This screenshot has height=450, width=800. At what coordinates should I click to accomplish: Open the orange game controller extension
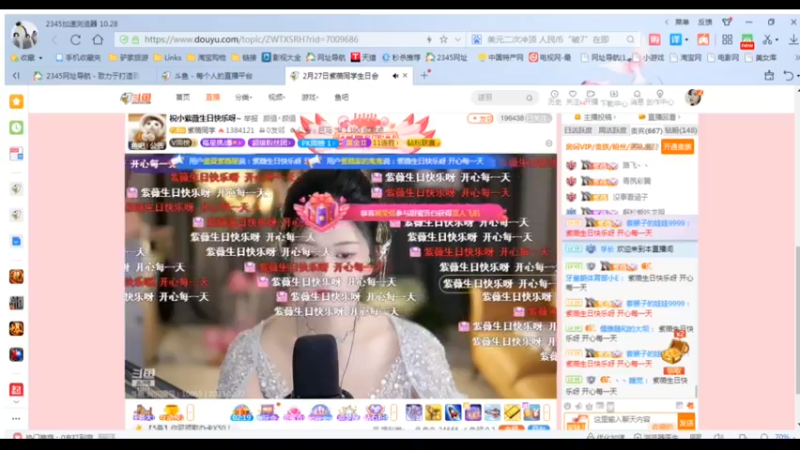point(703,39)
